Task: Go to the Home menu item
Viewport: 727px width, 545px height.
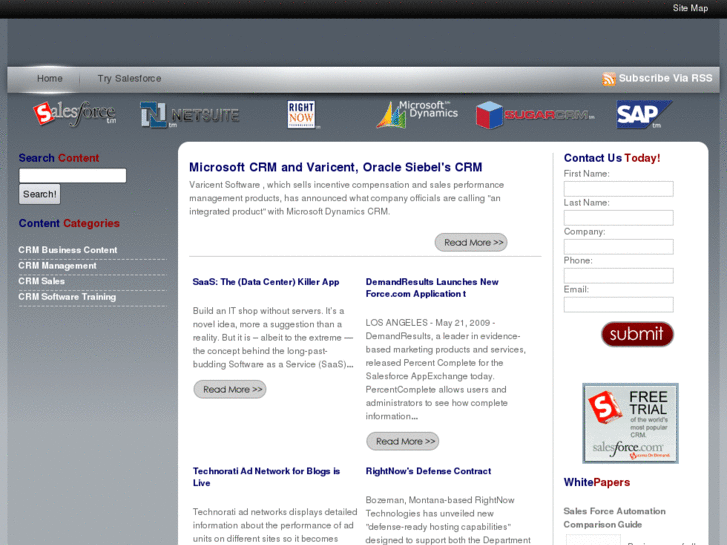Action: [50, 78]
